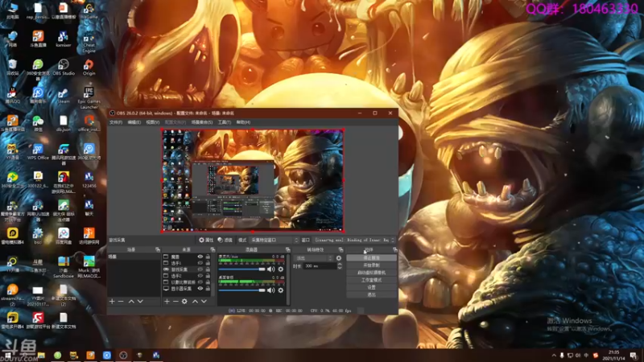Click 退出 exit button in Controls
The image size is (644, 362).
(371, 294)
